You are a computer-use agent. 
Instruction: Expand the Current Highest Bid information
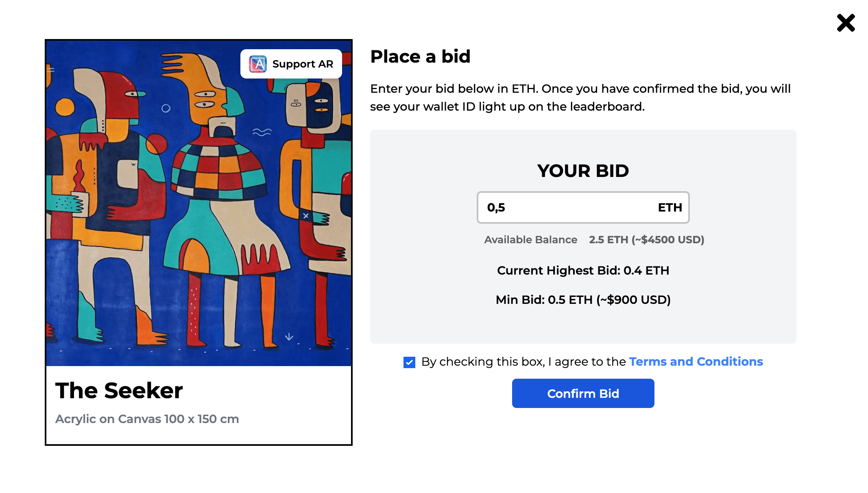pyautogui.click(x=583, y=270)
